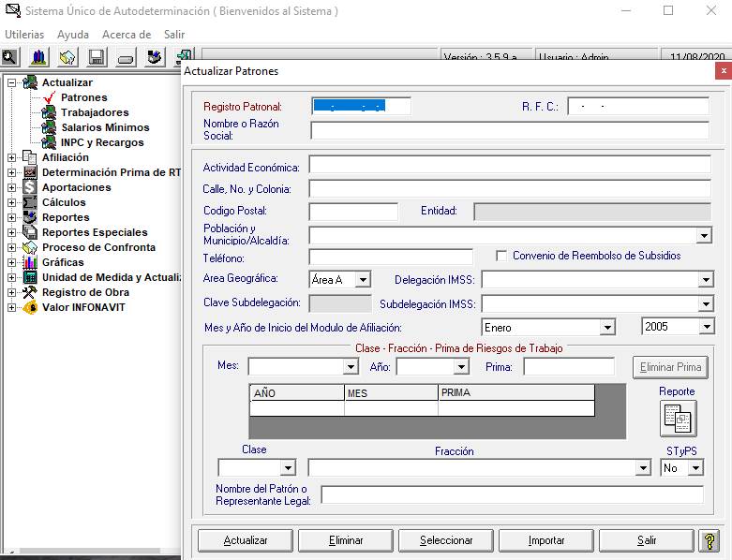Open the STyPS dropdown set to No
The width and height of the screenshot is (732, 560).
click(695, 467)
